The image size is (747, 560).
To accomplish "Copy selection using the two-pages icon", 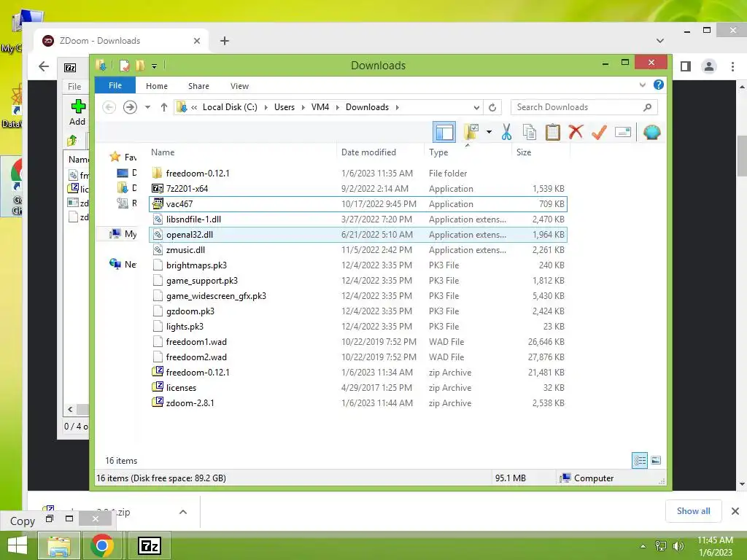I will [x=530, y=132].
